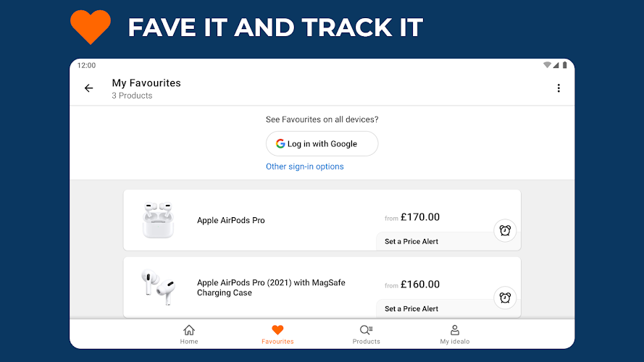The height and width of the screenshot is (362, 644).
Task: Go to the Home tab
Action: point(189,334)
